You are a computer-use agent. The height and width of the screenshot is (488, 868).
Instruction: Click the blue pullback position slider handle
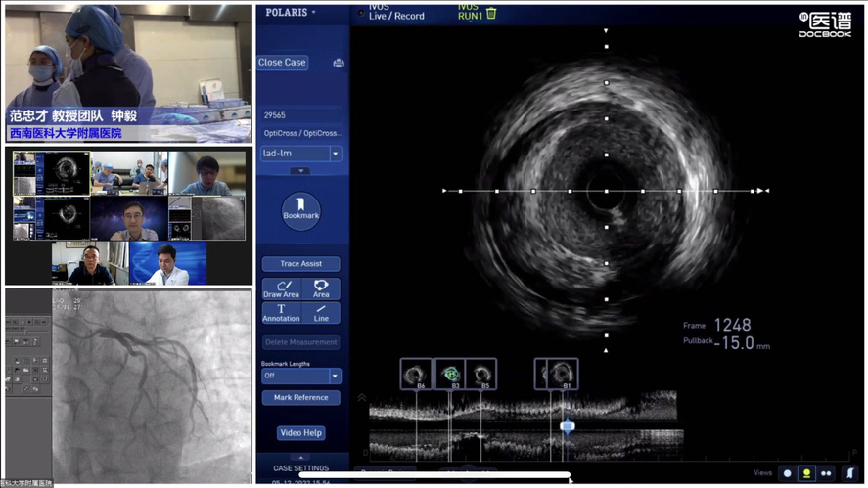567,426
